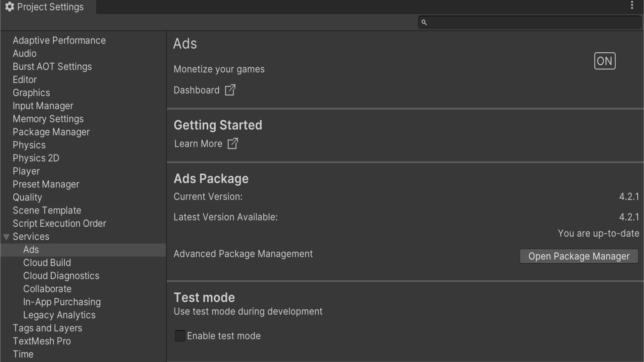Click the search magnifier icon
This screenshot has height=362, width=644.
point(424,22)
